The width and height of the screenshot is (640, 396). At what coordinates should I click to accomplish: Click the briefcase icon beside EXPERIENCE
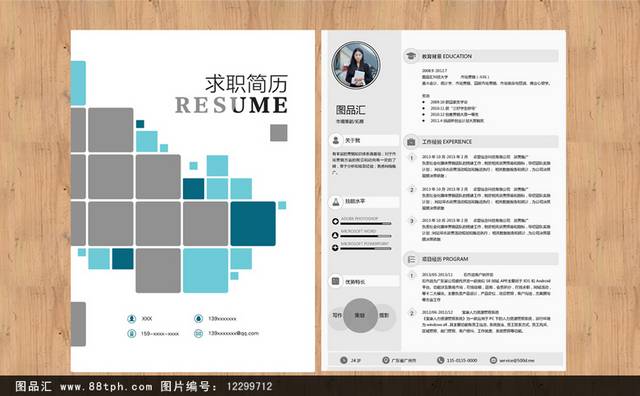[x=411, y=142]
